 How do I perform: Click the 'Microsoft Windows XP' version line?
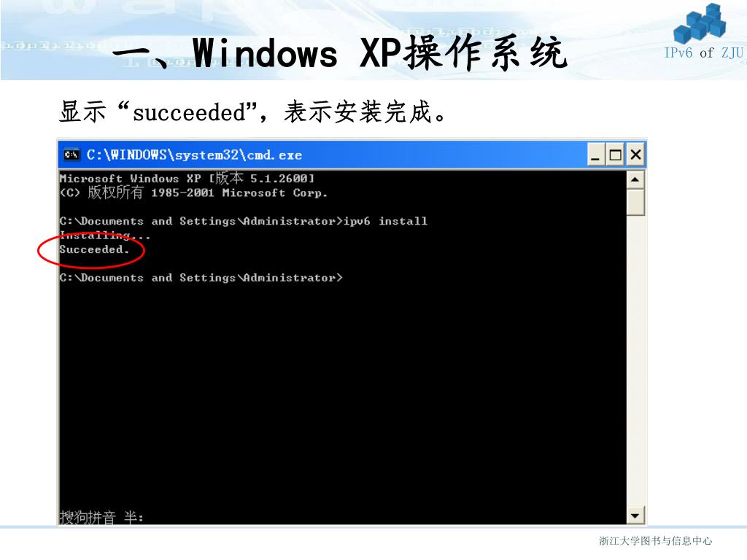(187, 178)
